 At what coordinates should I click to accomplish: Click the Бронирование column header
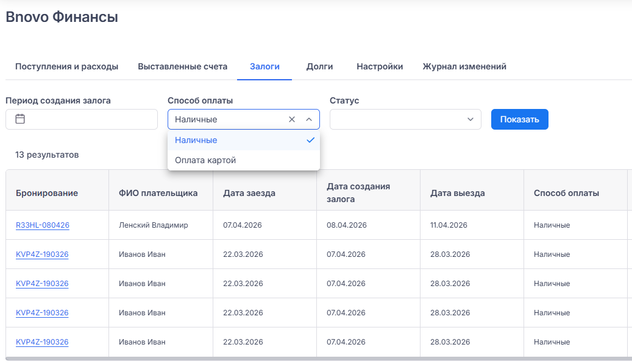click(47, 193)
